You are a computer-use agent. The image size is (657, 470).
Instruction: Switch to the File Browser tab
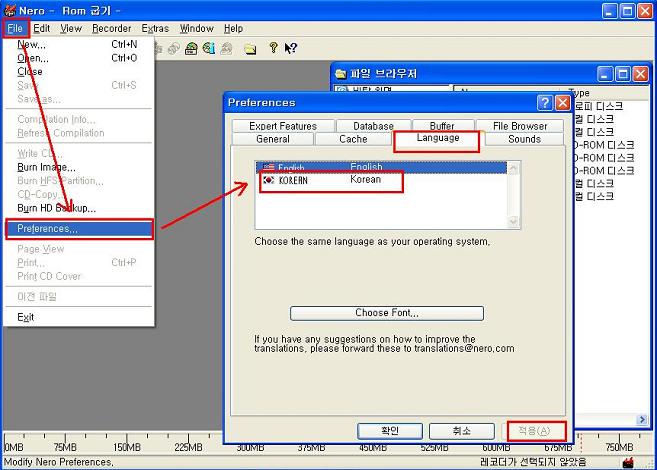pos(520,126)
